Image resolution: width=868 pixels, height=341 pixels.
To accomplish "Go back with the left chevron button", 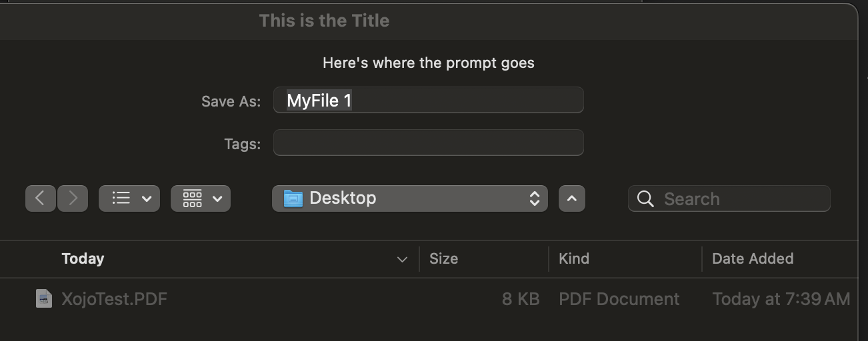I will [41, 198].
